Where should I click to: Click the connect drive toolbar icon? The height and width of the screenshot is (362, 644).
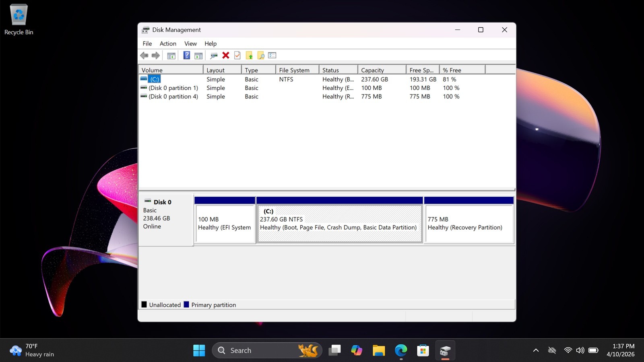214,56
